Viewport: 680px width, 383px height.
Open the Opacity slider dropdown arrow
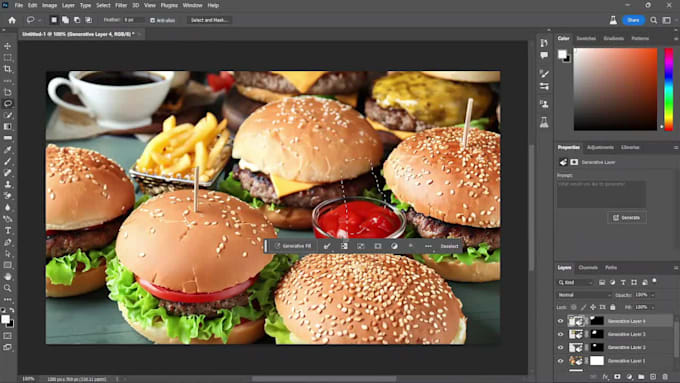[653, 295]
